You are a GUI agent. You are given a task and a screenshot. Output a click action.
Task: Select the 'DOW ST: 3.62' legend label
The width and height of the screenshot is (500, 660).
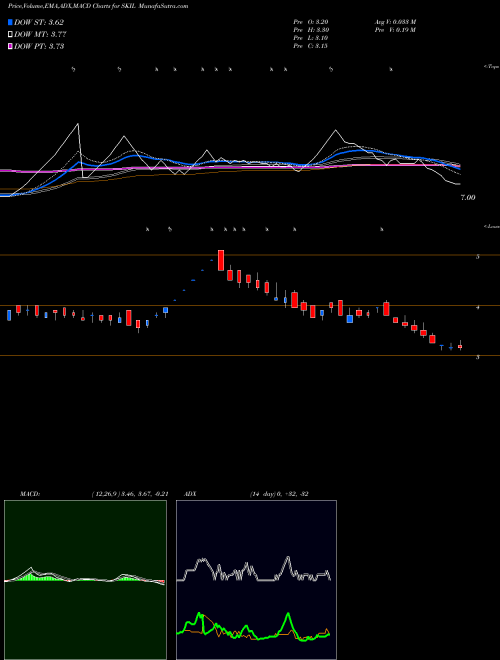point(39,23)
